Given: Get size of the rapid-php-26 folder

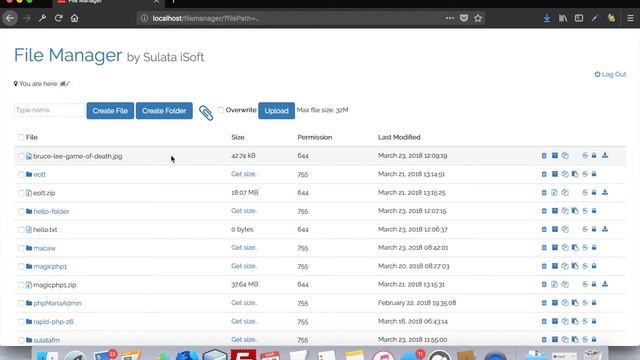Looking at the screenshot, I should click(x=244, y=321).
